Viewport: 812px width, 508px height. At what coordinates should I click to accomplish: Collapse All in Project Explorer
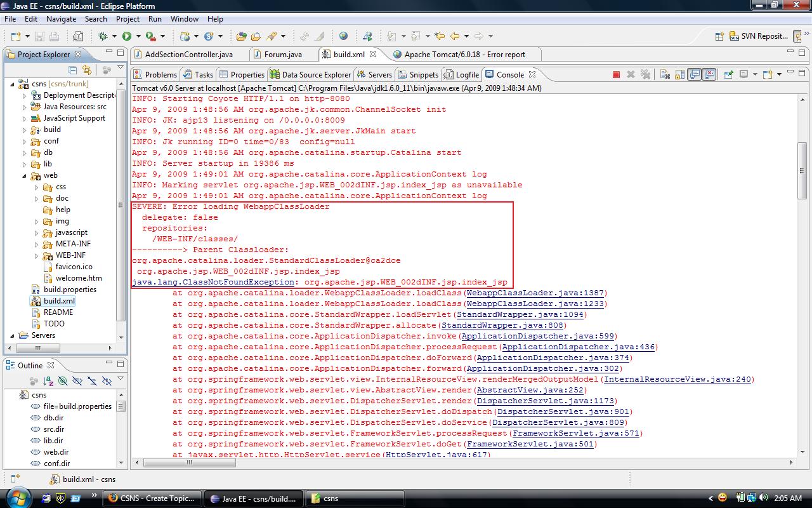coord(72,70)
